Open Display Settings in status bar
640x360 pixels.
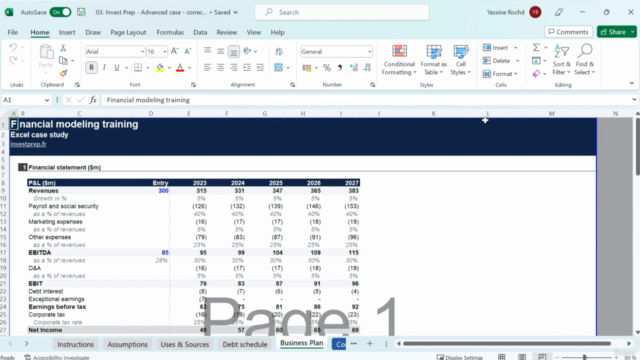pyautogui.click(x=460, y=357)
